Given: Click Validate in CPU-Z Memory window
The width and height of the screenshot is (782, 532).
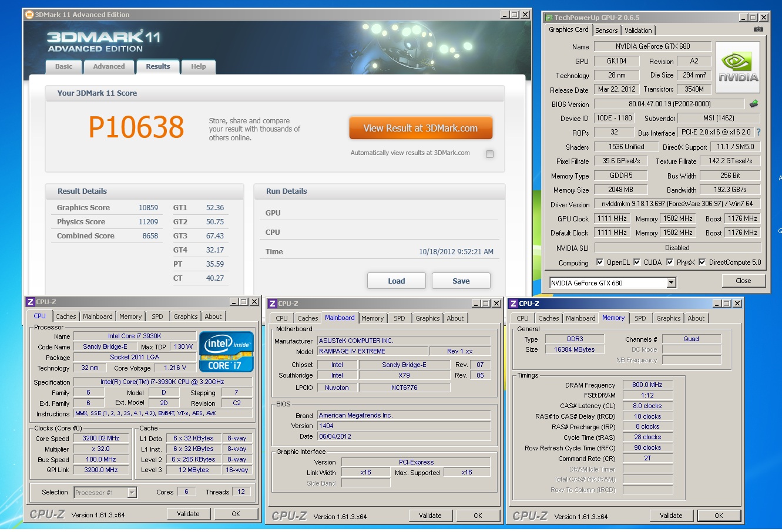Looking at the screenshot, I should (x=671, y=516).
